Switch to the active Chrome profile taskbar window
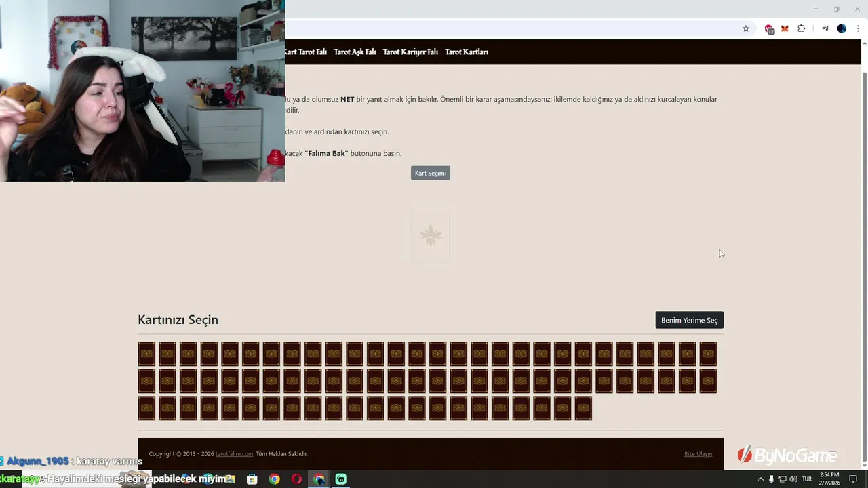 [x=319, y=479]
